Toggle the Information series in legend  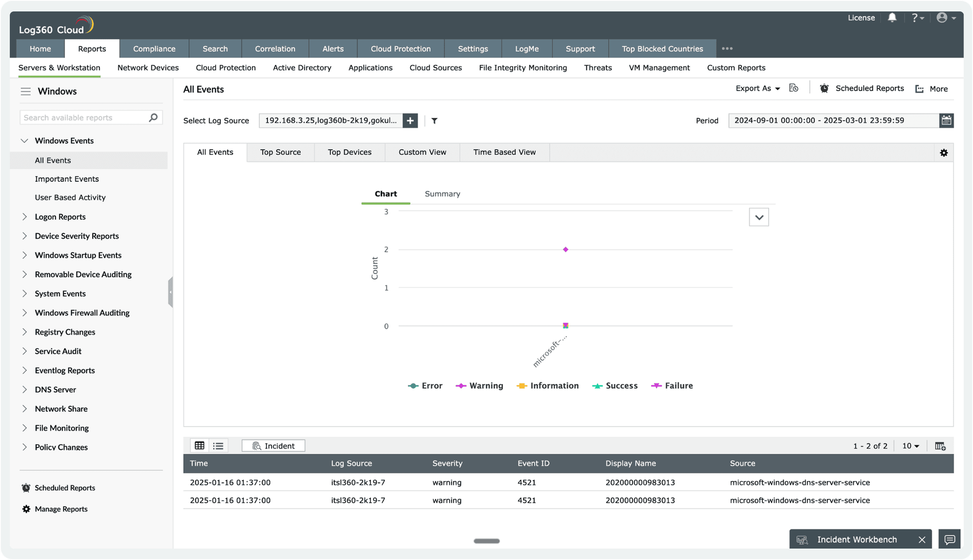coord(548,386)
